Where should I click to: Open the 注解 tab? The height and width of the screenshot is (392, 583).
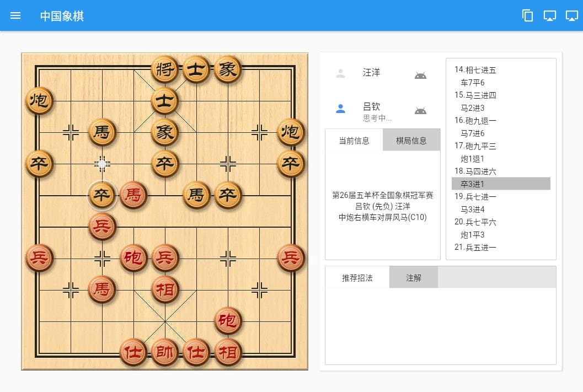pos(414,277)
